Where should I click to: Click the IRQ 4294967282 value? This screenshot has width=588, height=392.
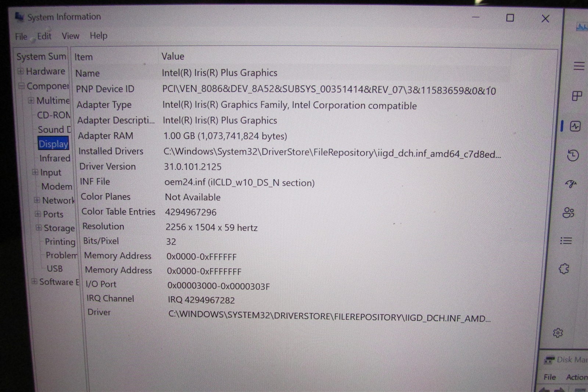tap(201, 300)
